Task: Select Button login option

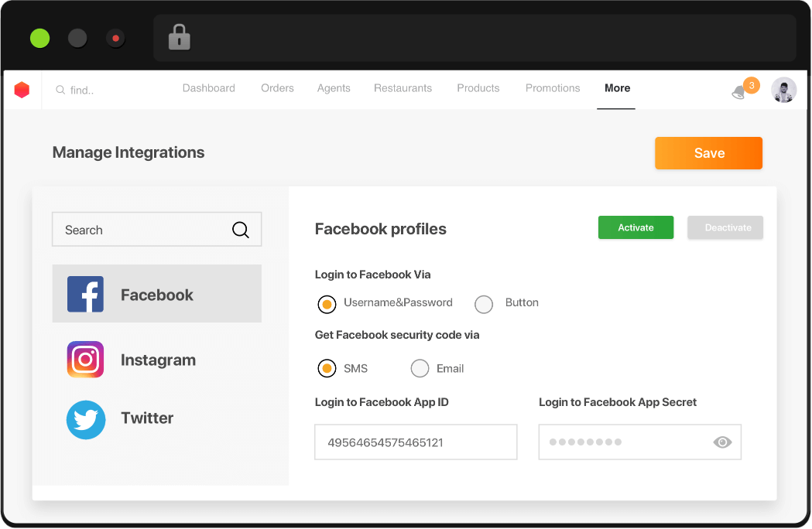Action: tap(484, 305)
